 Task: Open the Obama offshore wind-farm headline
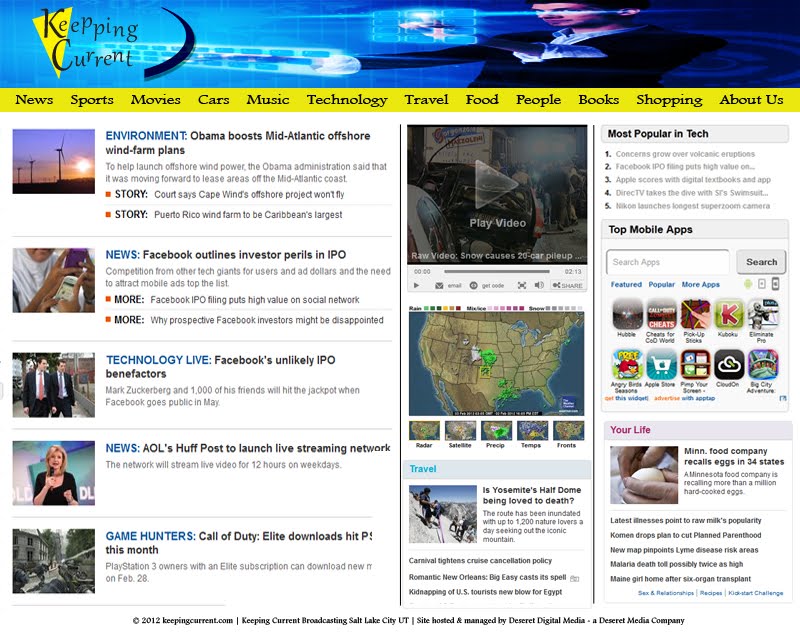click(238, 143)
